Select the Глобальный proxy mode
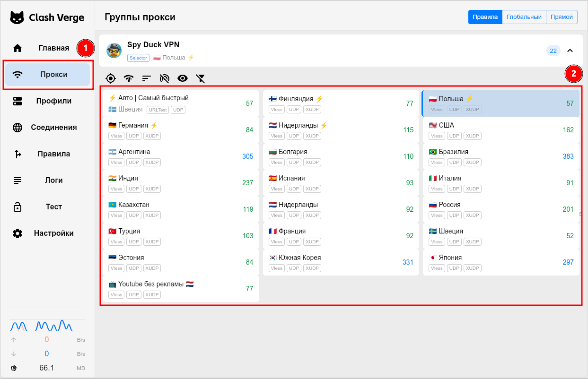 click(524, 17)
